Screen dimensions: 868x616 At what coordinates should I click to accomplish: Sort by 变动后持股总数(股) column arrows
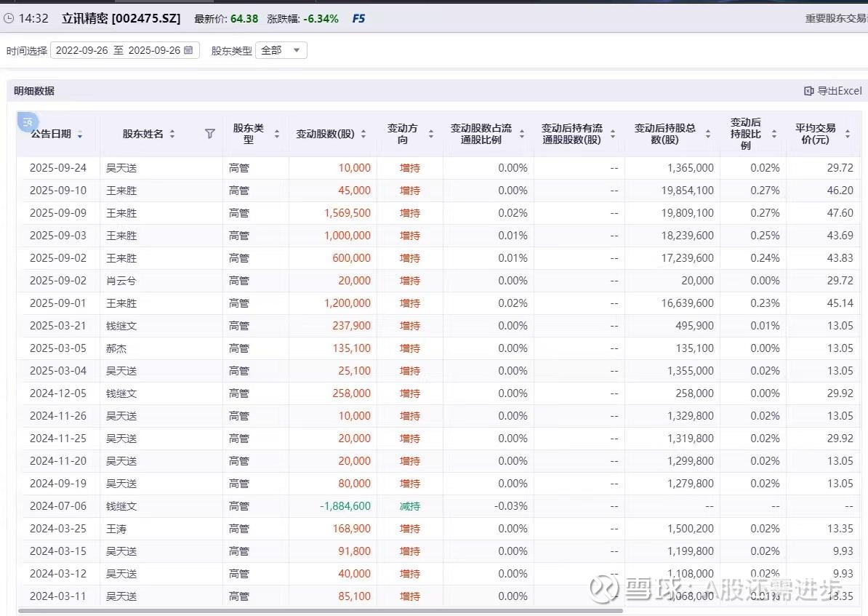point(708,135)
